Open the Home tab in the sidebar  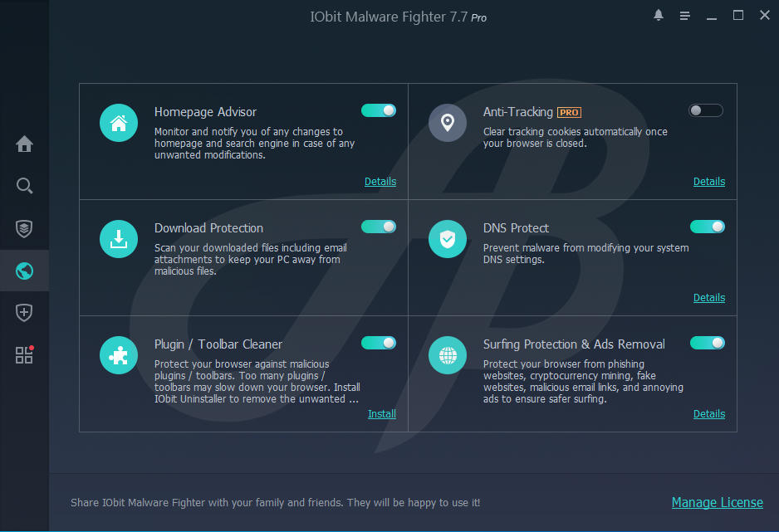[x=24, y=144]
